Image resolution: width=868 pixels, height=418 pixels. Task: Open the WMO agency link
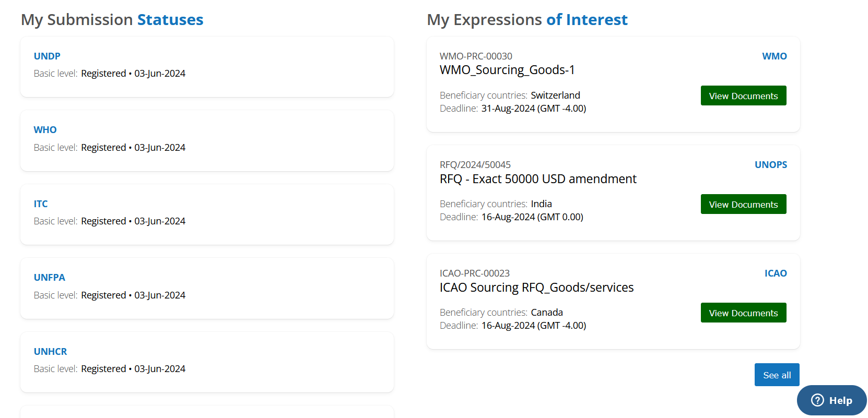point(775,56)
